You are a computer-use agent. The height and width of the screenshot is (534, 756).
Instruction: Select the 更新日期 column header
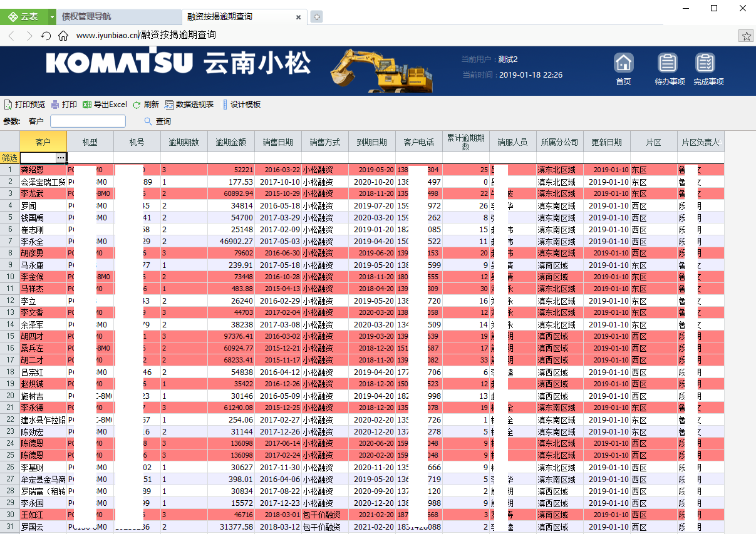(607, 142)
